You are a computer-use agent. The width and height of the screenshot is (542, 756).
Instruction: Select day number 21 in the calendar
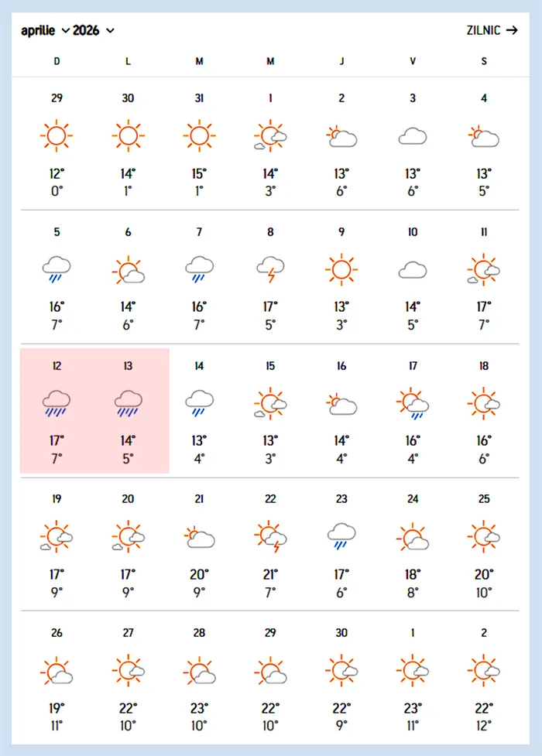point(199,499)
